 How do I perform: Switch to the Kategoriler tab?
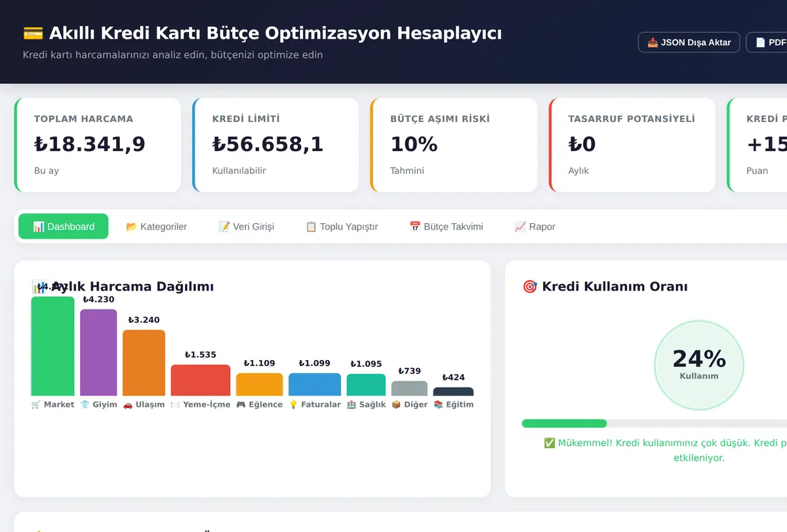(156, 226)
